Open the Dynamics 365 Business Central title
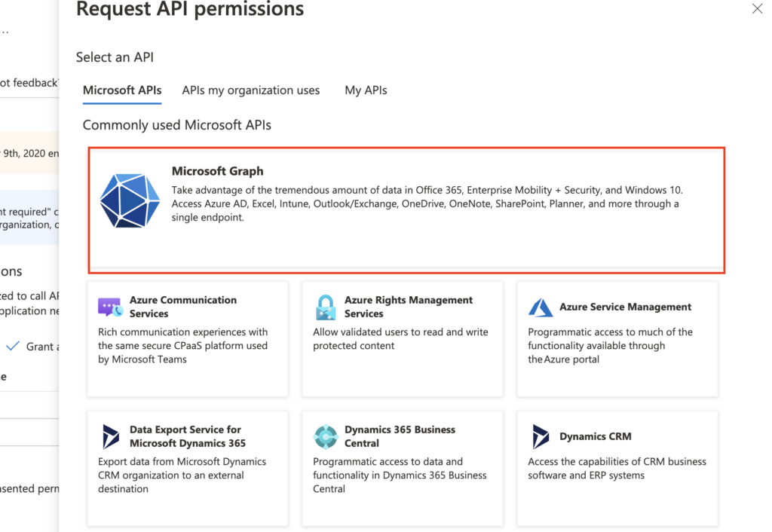This screenshot has height=532, width=772. (400, 436)
